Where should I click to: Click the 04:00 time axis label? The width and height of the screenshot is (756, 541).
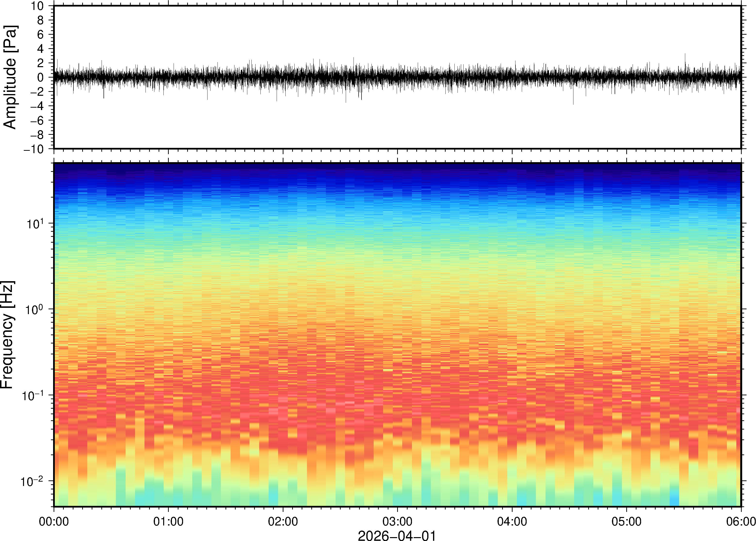click(512, 521)
